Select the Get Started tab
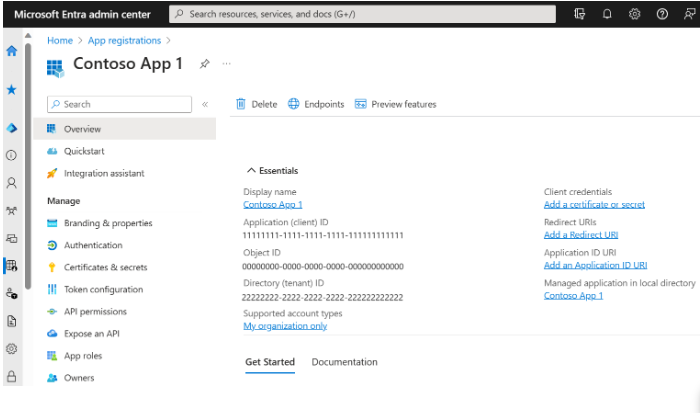The image size is (700, 413). [x=270, y=362]
